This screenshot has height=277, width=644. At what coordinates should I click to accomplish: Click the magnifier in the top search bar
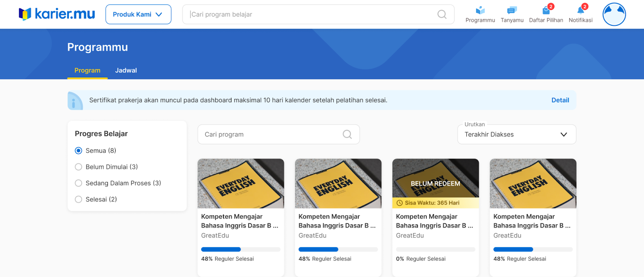tap(442, 14)
